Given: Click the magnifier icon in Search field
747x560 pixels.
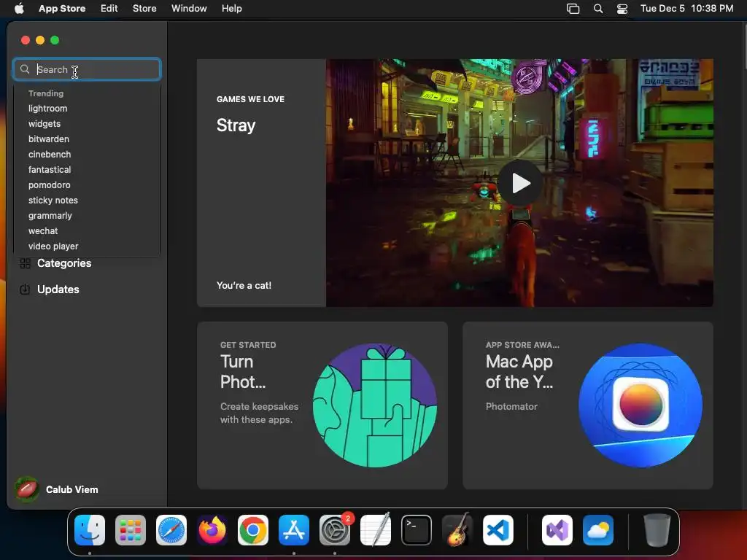Looking at the screenshot, I should [25, 69].
